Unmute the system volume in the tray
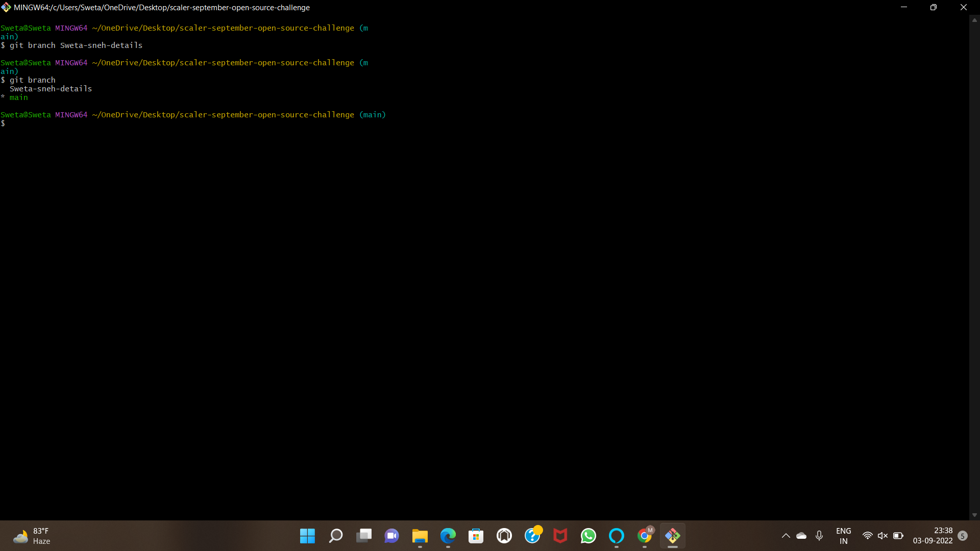This screenshot has width=980, height=551. pos(883,536)
